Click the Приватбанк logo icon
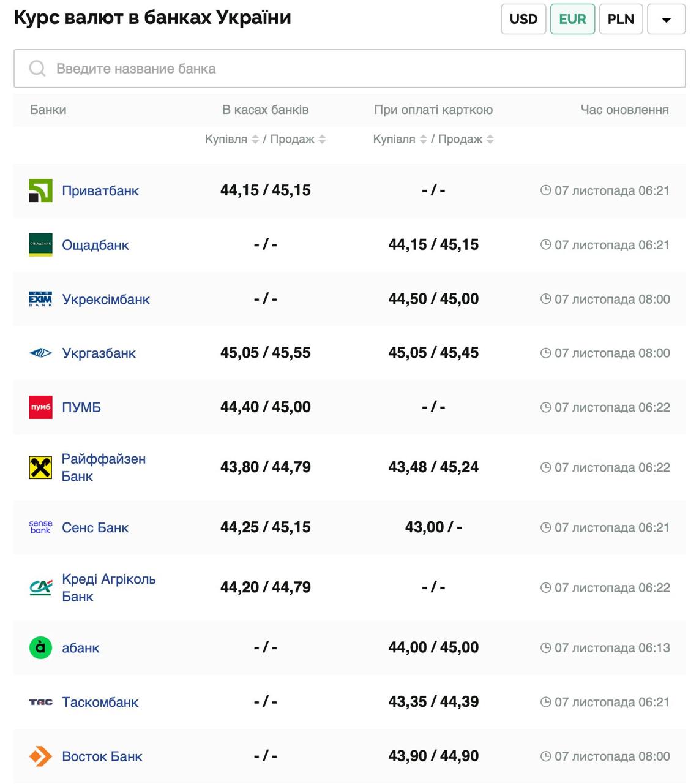 40,190
